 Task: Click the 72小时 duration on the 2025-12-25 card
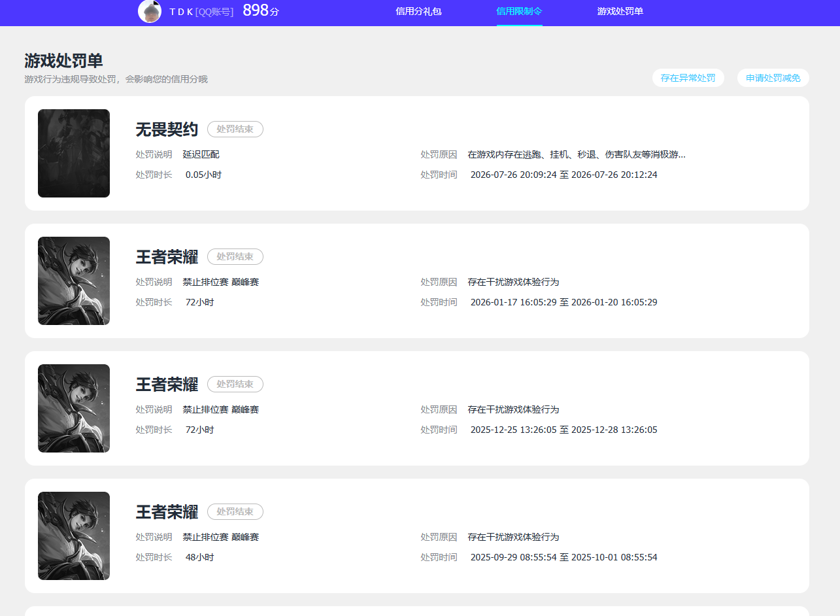[x=199, y=430]
